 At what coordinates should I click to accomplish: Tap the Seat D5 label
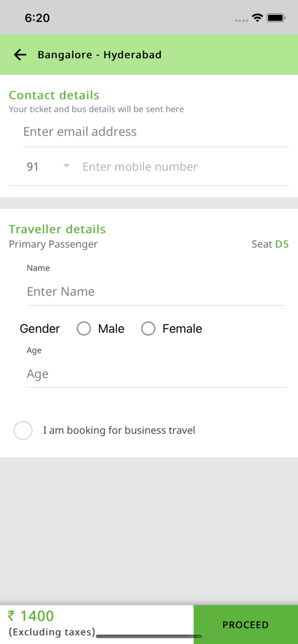point(270,244)
